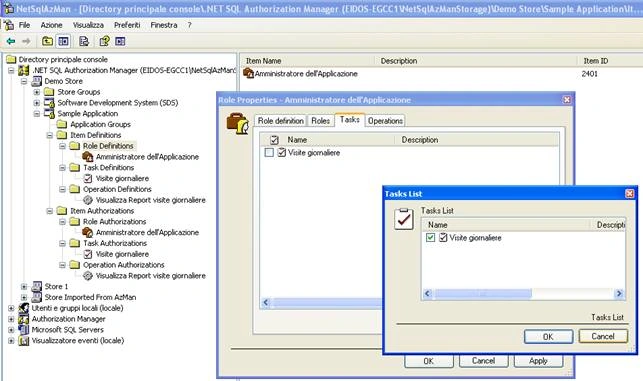Open the Visualizza menu
Image resolution: width=643 pixels, height=381 pixels.
88,25
